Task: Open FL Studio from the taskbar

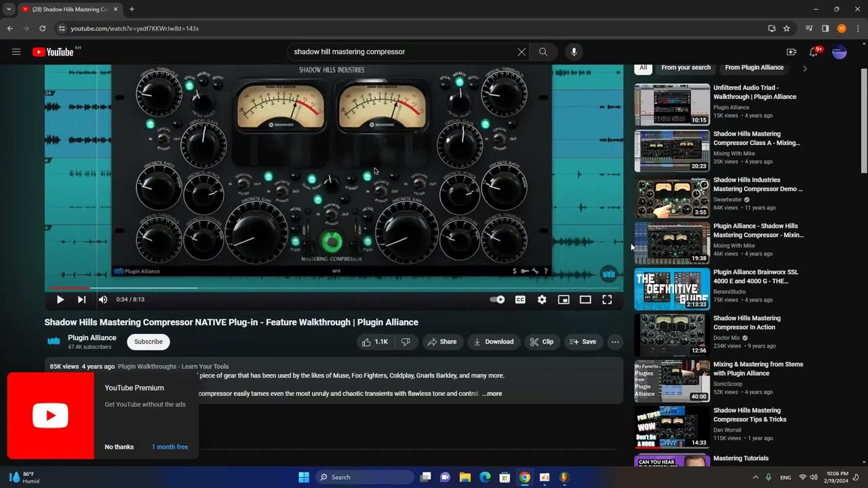Action: (564, 477)
